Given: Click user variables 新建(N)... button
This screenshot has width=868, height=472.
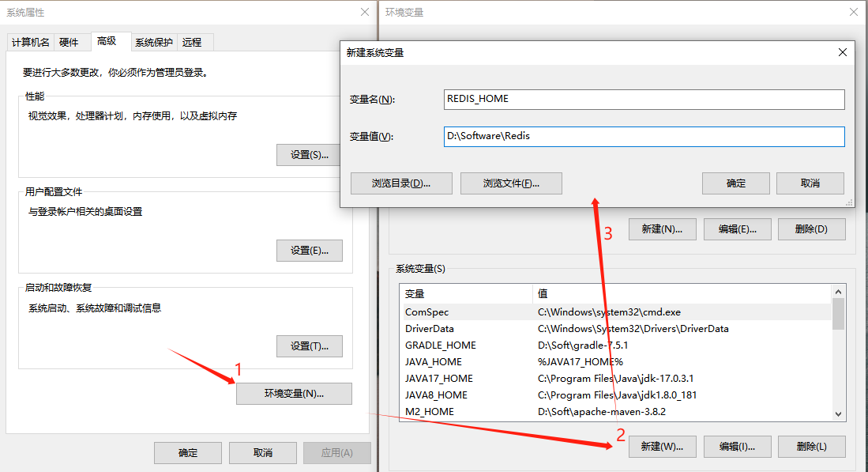Looking at the screenshot, I should point(662,229).
